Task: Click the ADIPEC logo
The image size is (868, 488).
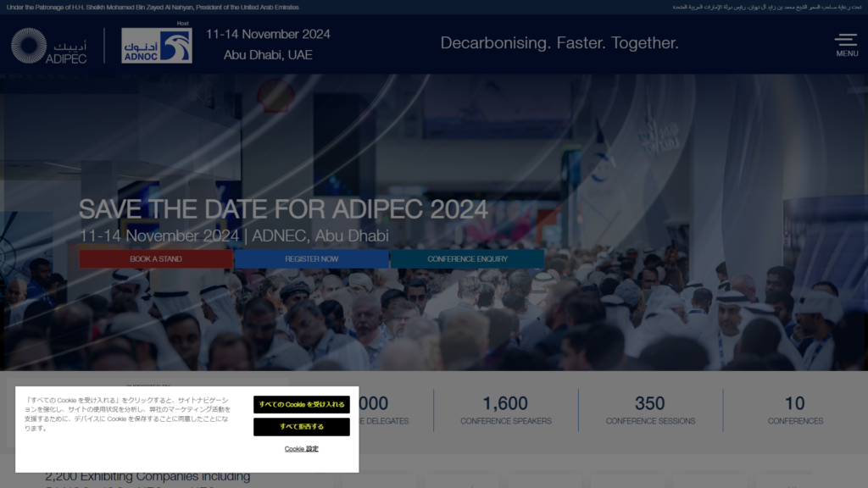Action: pyautogui.click(x=48, y=46)
